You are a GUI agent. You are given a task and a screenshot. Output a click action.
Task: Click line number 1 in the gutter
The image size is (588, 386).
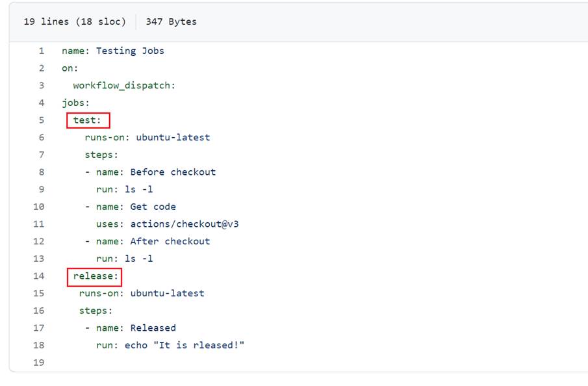pos(42,51)
